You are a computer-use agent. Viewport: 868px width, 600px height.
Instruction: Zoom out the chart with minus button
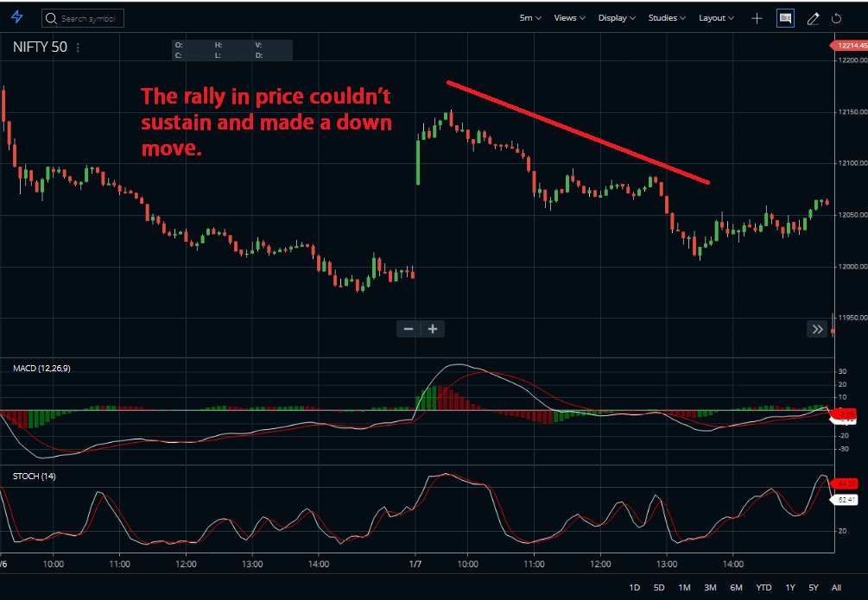click(409, 329)
